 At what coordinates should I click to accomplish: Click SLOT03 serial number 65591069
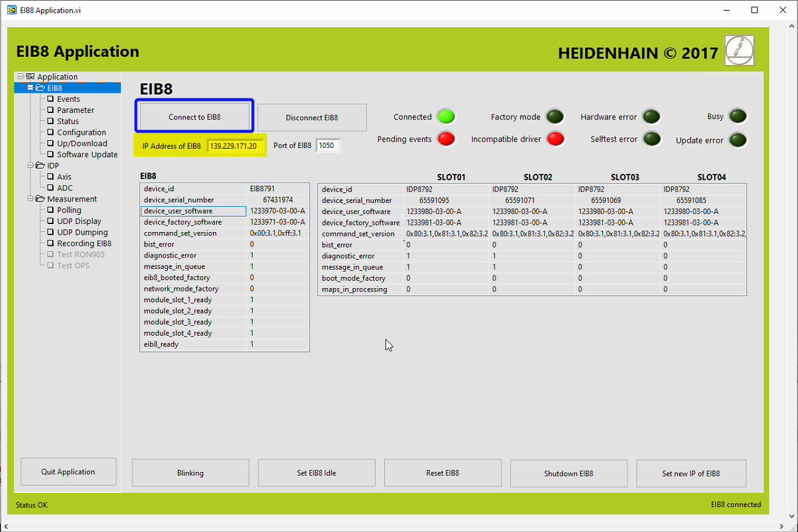click(x=606, y=200)
